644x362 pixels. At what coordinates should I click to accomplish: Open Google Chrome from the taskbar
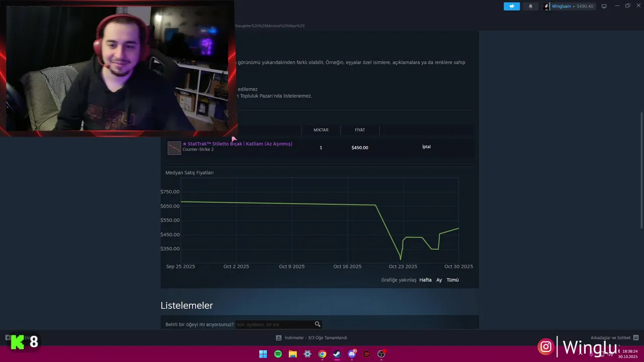click(x=323, y=354)
